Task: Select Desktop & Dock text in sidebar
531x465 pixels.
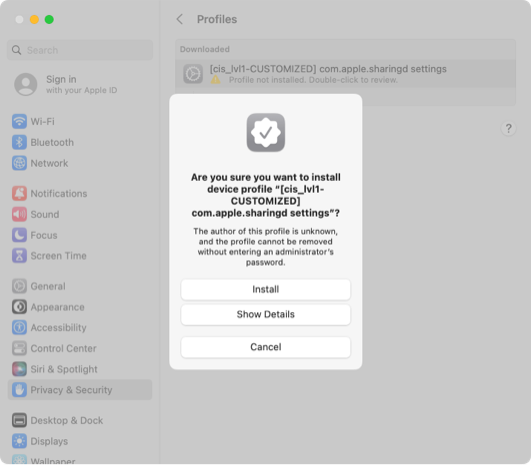Action: click(x=67, y=420)
